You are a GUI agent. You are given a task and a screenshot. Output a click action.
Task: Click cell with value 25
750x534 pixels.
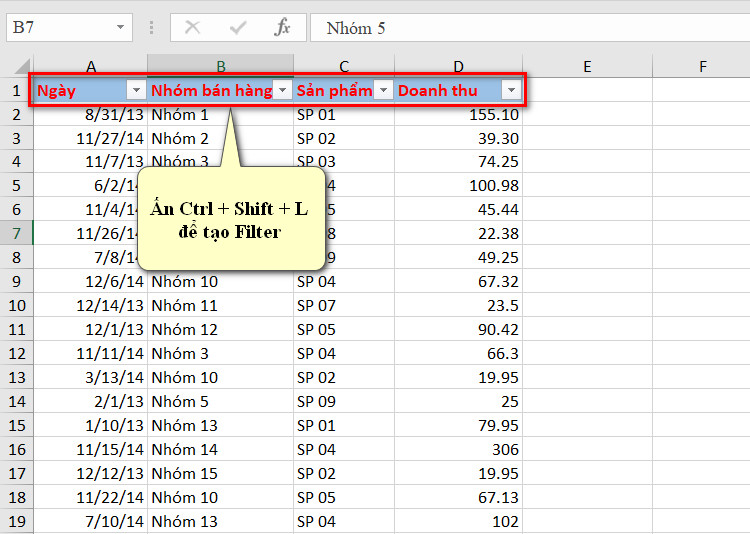(x=458, y=401)
